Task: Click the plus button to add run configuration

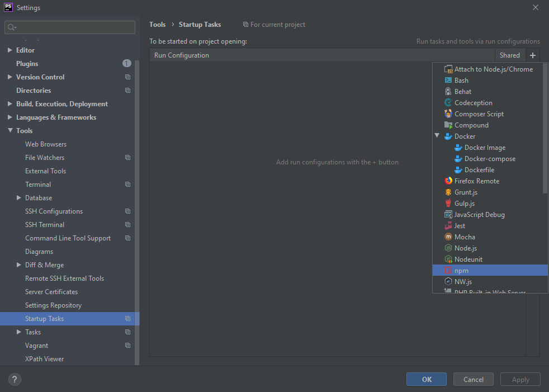Action: [533, 55]
